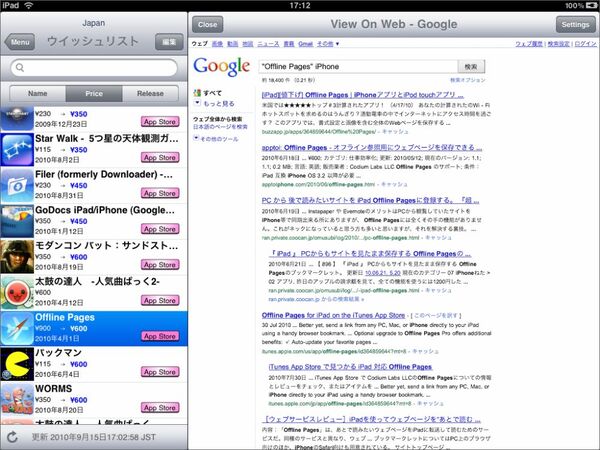Screen dimensions: 600x450
Task: Click the Google logo
Action: click(222, 67)
